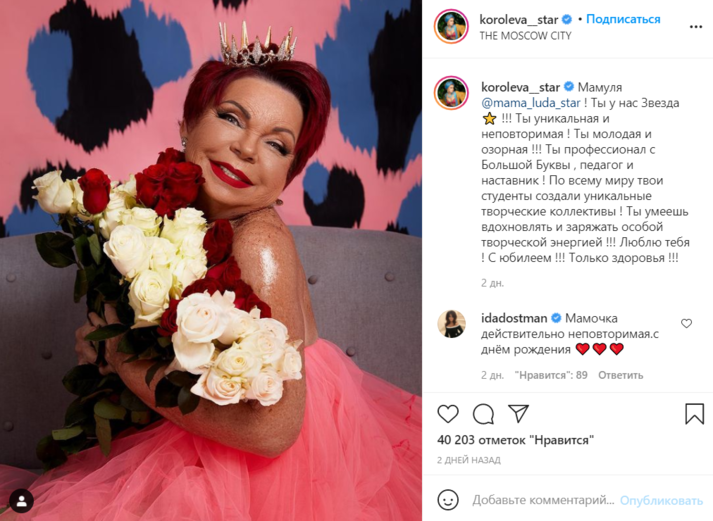This screenshot has width=713, height=521.
Task: Click Ответить under idadostman's comment
Action: click(620, 375)
